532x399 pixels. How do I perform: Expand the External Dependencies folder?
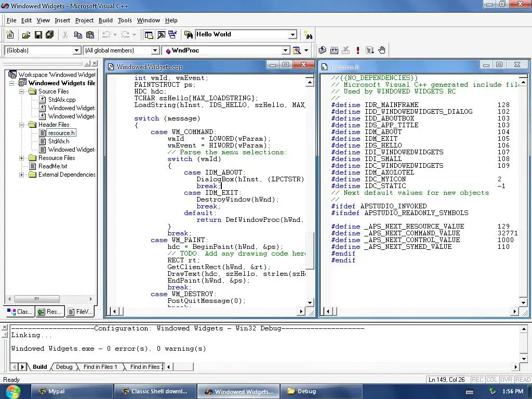point(21,175)
